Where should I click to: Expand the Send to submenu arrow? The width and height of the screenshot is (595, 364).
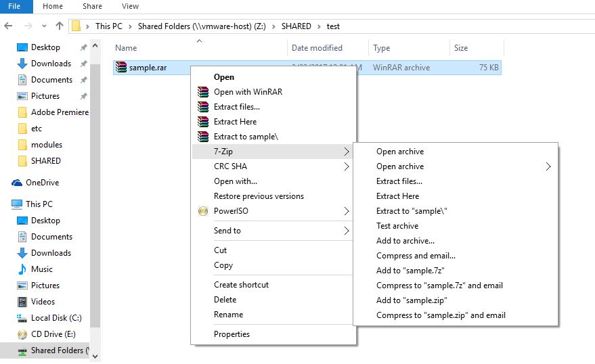click(x=347, y=231)
